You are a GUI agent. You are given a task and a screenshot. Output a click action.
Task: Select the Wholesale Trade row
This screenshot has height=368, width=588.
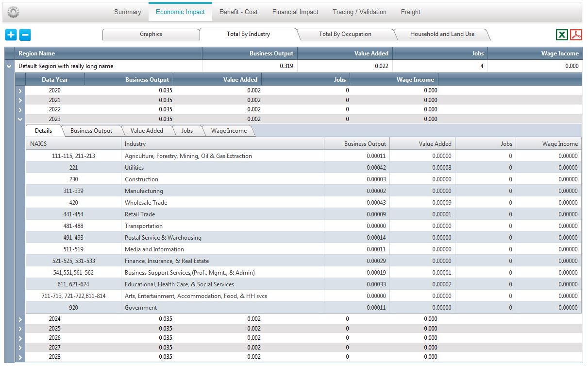(x=303, y=203)
